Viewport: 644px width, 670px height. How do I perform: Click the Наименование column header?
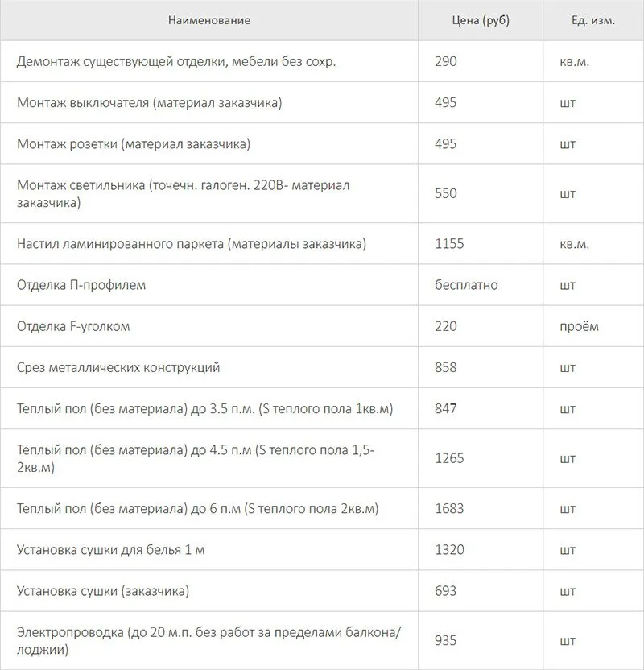[209, 20]
